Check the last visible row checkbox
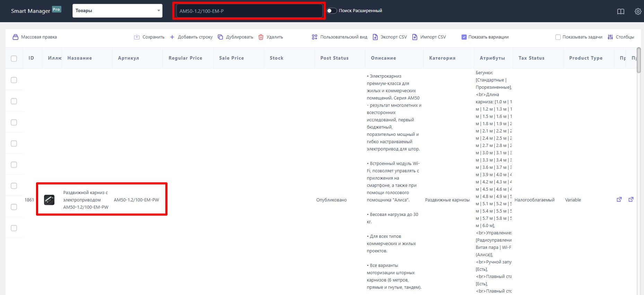644x295 pixels. coord(14,228)
